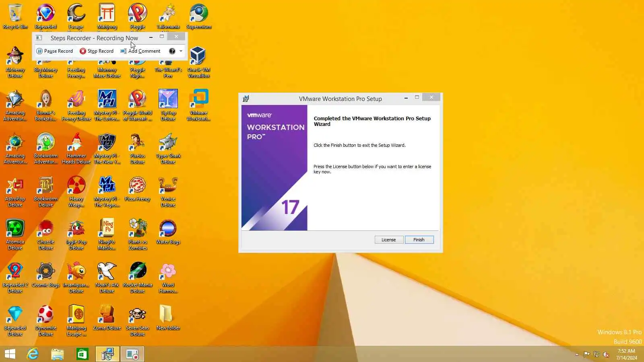Click Finish in the VMware Setup wizard
This screenshot has width=644, height=362.
pyautogui.click(x=419, y=240)
